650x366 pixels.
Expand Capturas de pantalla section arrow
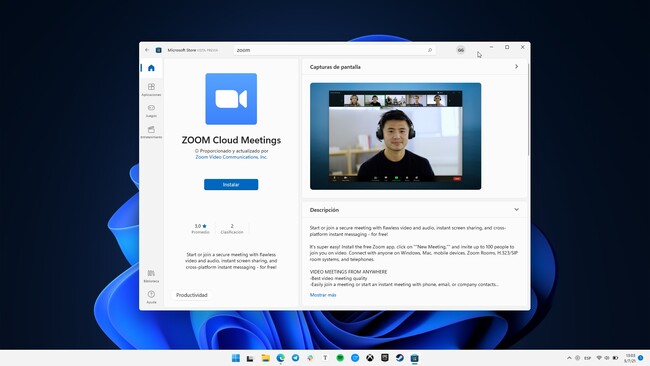(x=516, y=66)
